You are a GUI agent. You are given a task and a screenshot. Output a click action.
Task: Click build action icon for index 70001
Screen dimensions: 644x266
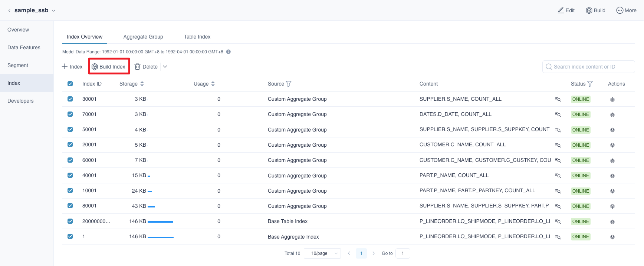tap(612, 115)
